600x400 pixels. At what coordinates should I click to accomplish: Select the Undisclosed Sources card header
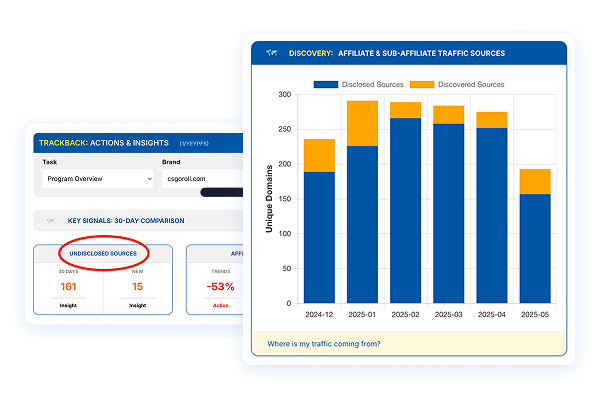(103, 253)
